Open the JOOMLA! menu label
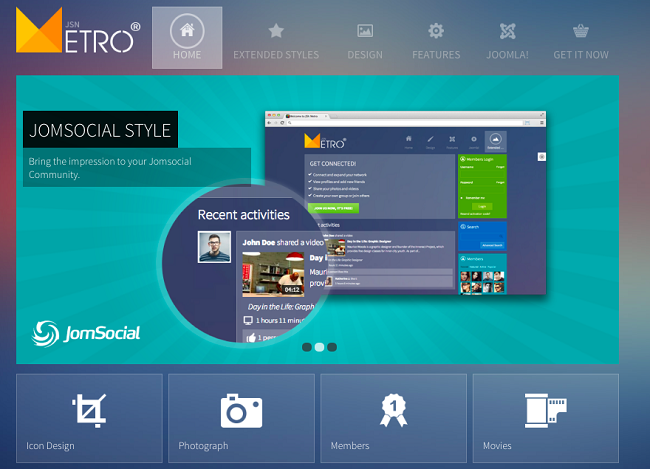This screenshot has width=650, height=469. pyautogui.click(x=507, y=55)
